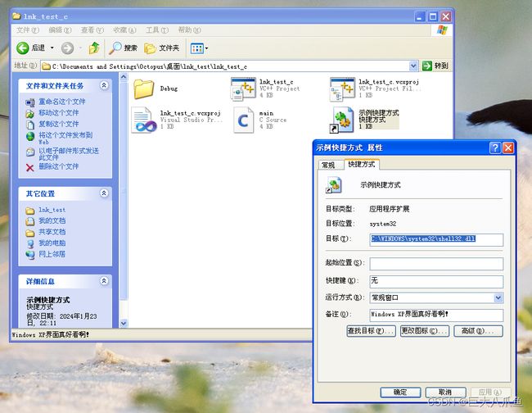Click 确定 in the properties dialog
Viewport: 532px width, 413px height.
(400, 393)
